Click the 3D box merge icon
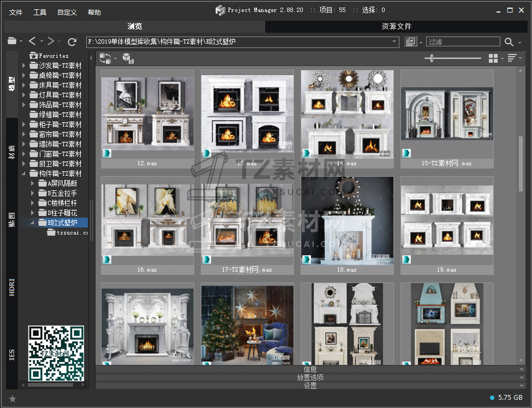Screen dimensions: 532x408 pyautogui.click(x=128, y=58)
